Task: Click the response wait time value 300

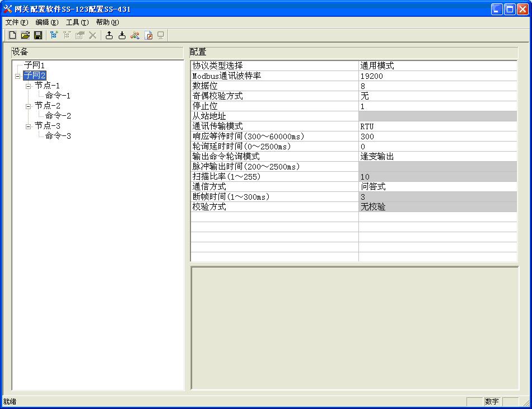Action: [x=367, y=137]
